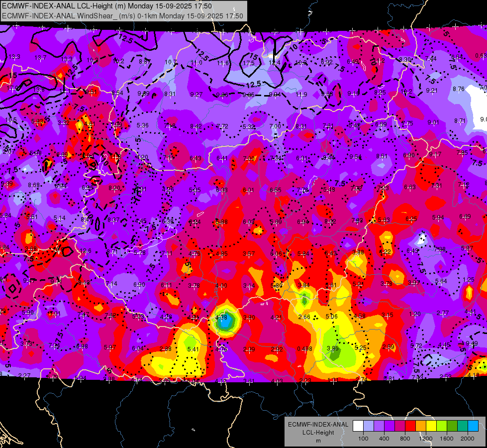This screenshot has height=448, width=487.
Task: Click the legend tick label 2000
Action: (468, 439)
